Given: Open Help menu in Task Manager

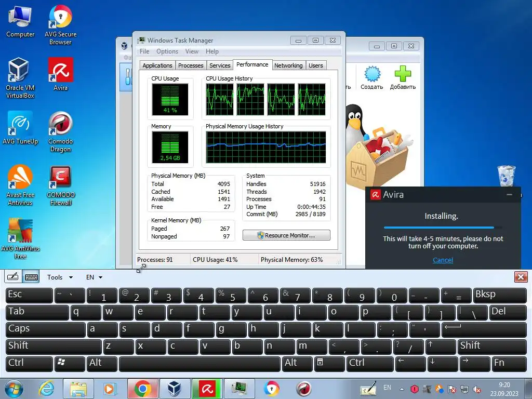Looking at the screenshot, I should coord(212,51).
